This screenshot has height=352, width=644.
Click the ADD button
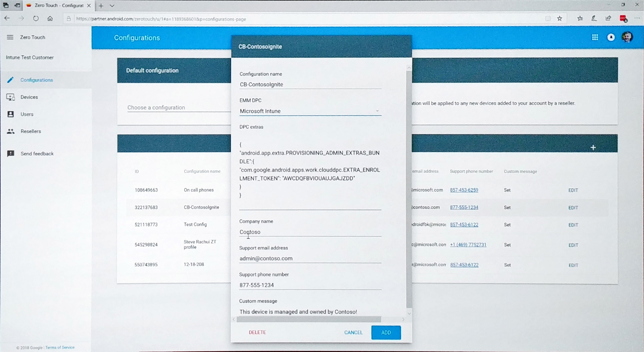coord(386,332)
